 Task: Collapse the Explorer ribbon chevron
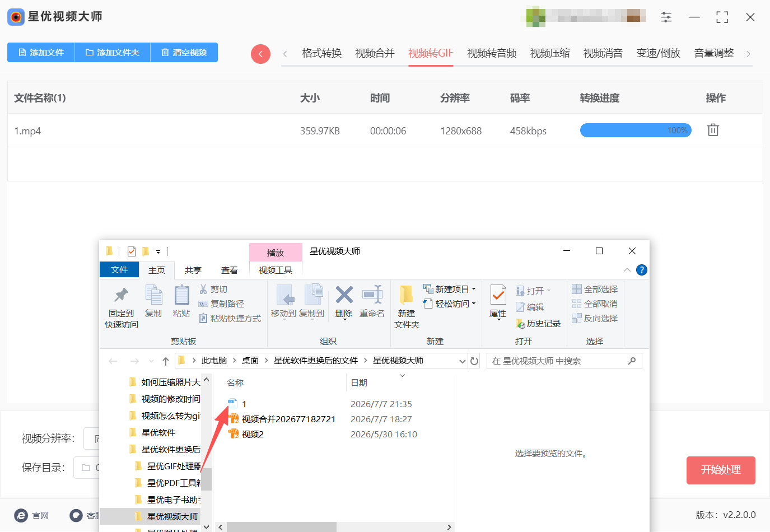(627, 270)
